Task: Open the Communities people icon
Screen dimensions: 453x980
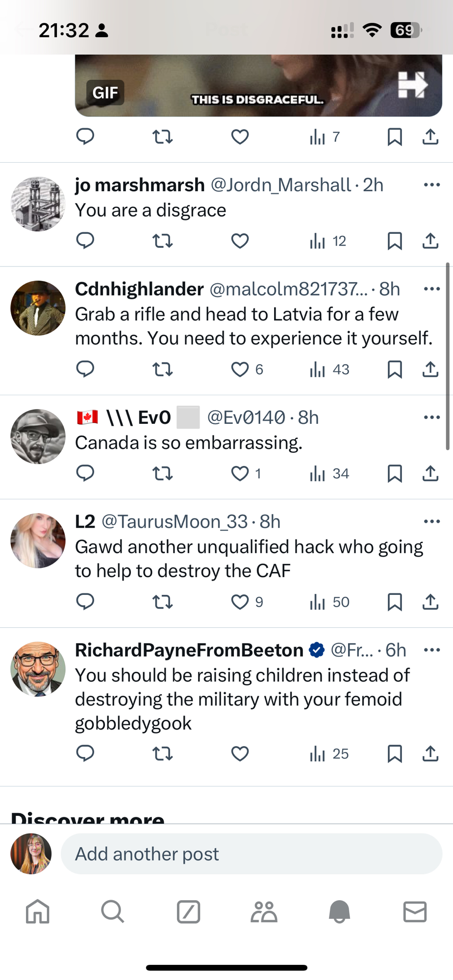Action: coord(264,912)
